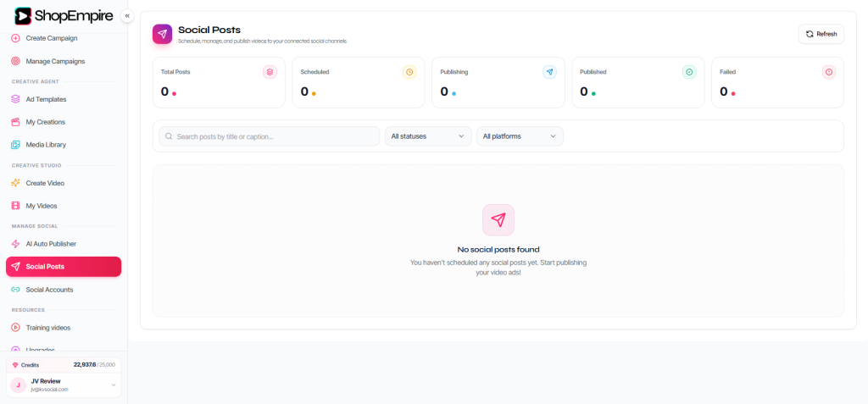
Task: Click the 'No social posts found' heading
Action: click(x=498, y=250)
